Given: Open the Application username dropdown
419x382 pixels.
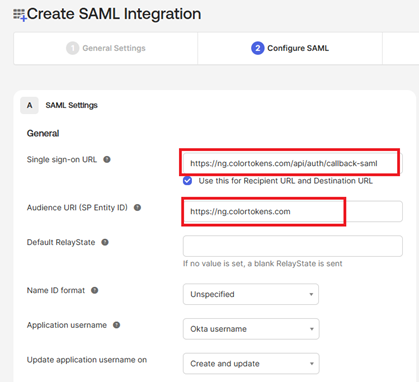Looking at the screenshot, I should coord(251,329).
